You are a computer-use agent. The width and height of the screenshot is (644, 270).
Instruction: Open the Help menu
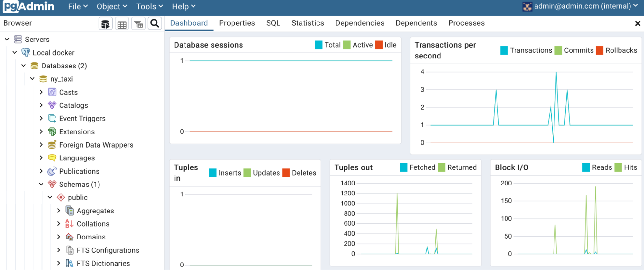tap(184, 6)
